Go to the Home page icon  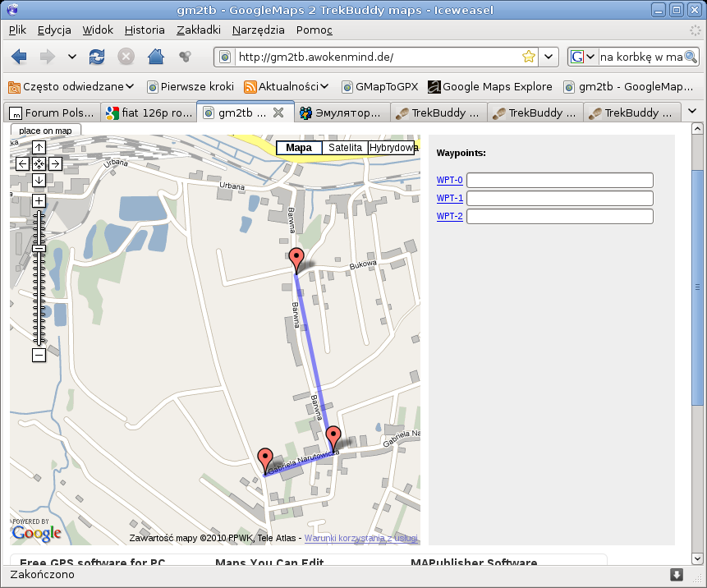coord(156,57)
